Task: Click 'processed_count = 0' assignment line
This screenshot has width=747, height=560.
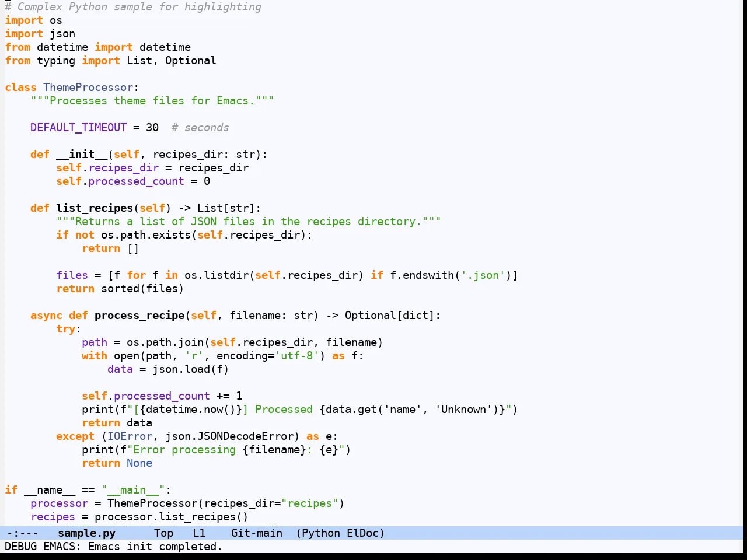Action: 133,181
